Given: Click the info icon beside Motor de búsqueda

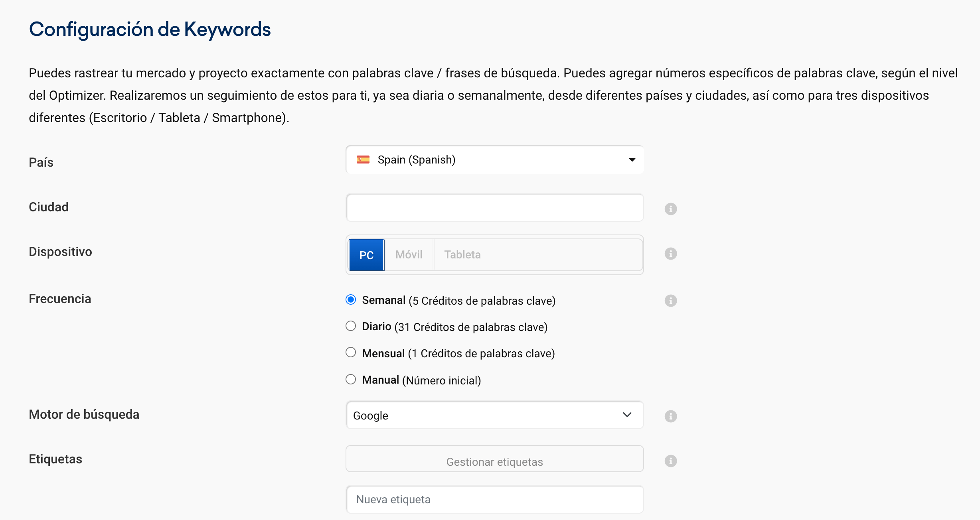Looking at the screenshot, I should [670, 416].
